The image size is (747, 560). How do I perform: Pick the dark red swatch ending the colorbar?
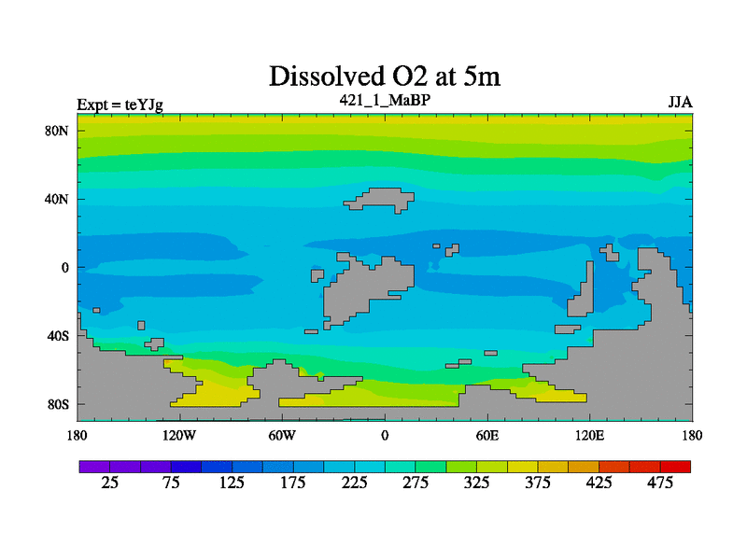point(676,466)
